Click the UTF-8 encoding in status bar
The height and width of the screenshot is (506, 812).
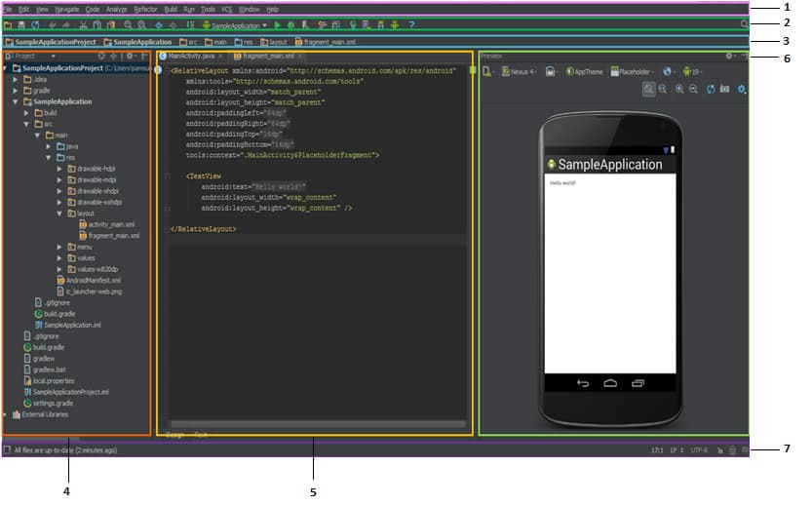[699, 450]
